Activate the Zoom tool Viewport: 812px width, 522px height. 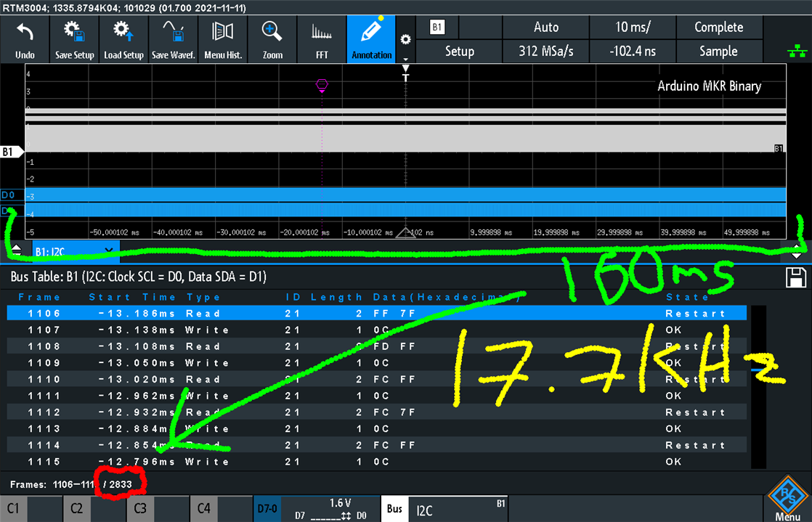(x=272, y=39)
